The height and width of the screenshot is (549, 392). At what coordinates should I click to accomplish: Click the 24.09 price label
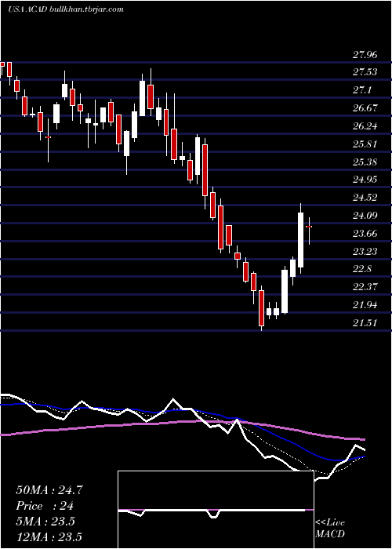click(x=365, y=216)
